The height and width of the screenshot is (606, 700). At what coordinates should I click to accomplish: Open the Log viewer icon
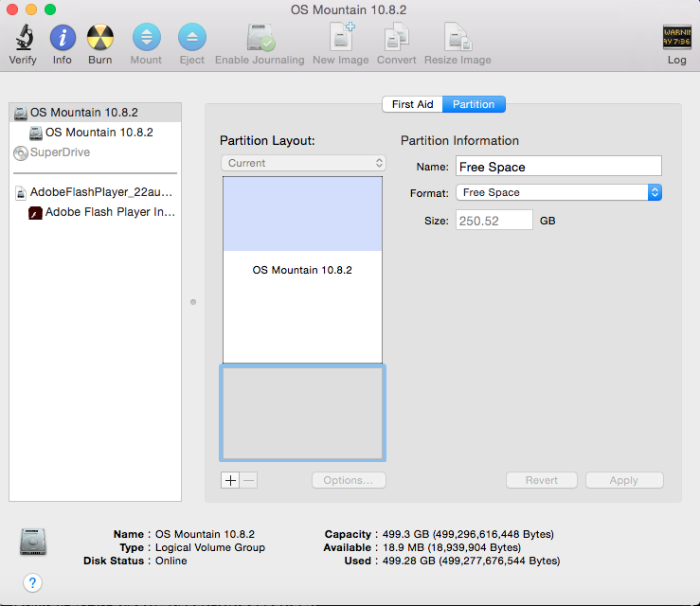[x=676, y=37]
